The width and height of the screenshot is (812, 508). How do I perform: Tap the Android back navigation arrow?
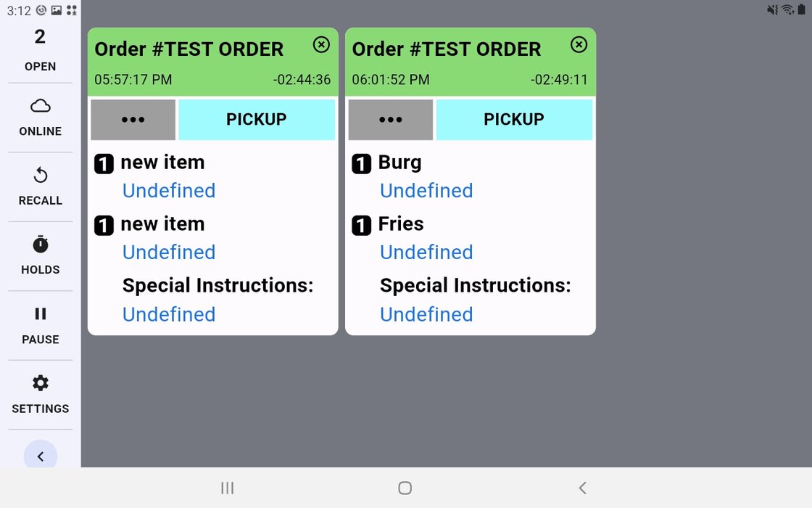point(582,488)
